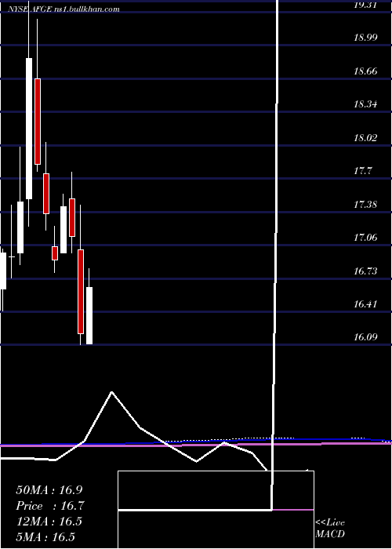This screenshot has height=549, width=392.
Task: Click the 5MA : 16.5 reading
Action: pyautogui.click(x=45, y=536)
